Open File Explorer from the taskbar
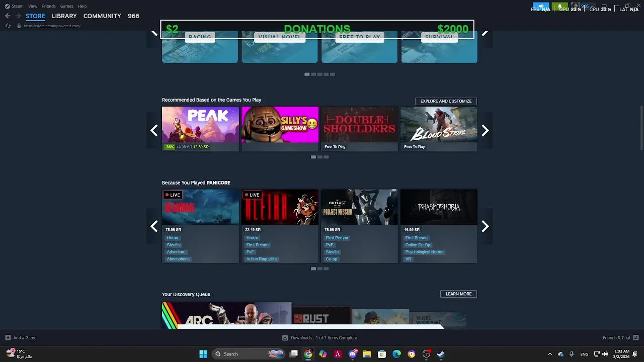644x362 pixels. pos(367,354)
